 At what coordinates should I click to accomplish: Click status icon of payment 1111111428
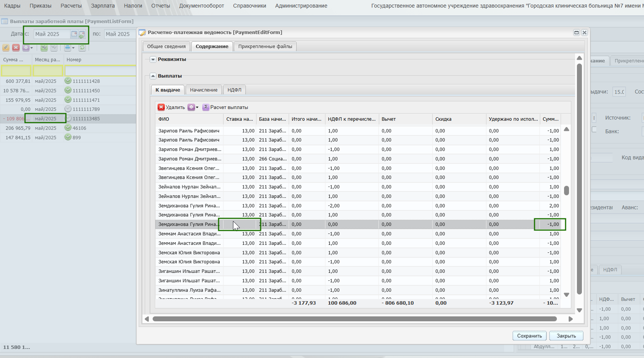tap(68, 81)
